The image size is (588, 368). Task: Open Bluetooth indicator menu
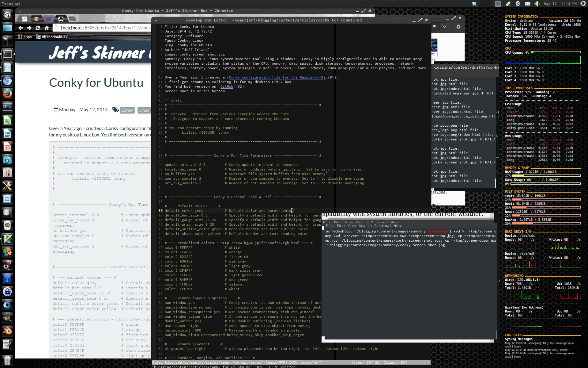pyautogui.click(x=518, y=4)
